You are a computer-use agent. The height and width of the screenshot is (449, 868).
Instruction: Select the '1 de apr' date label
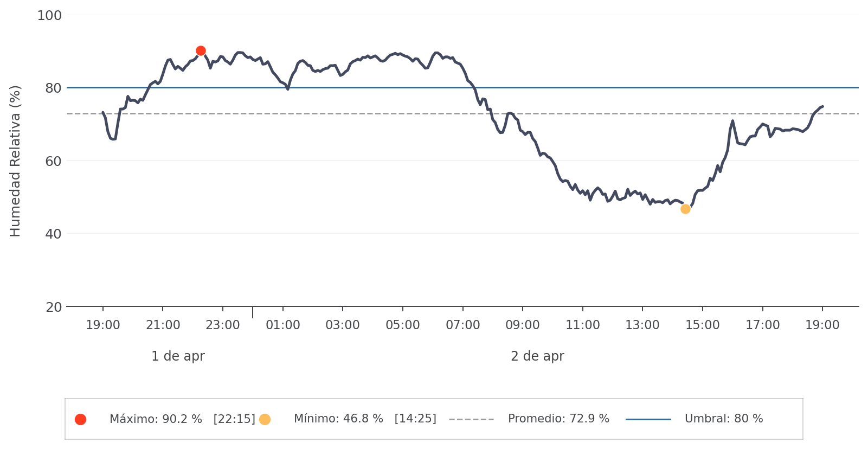(x=178, y=356)
